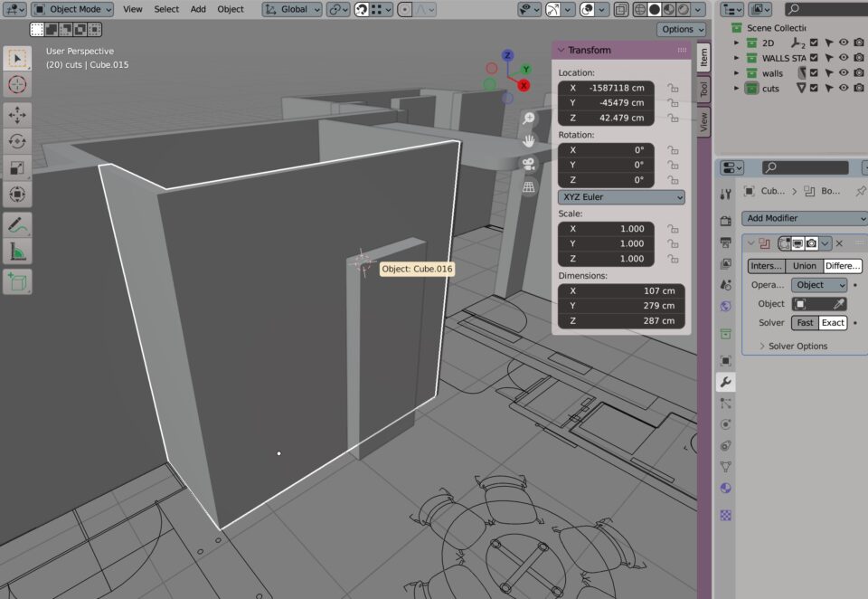868x599 pixels.
Task: Toggle camera view in the viewport
Action: pos(529,164)
